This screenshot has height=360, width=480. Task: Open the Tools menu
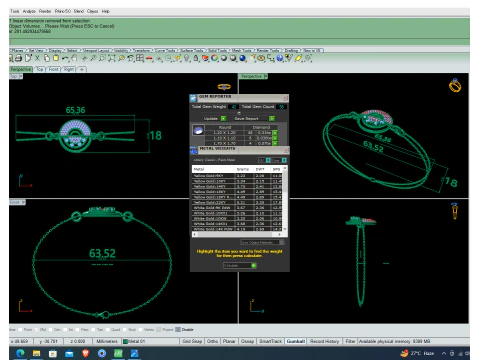pos(14,11)
